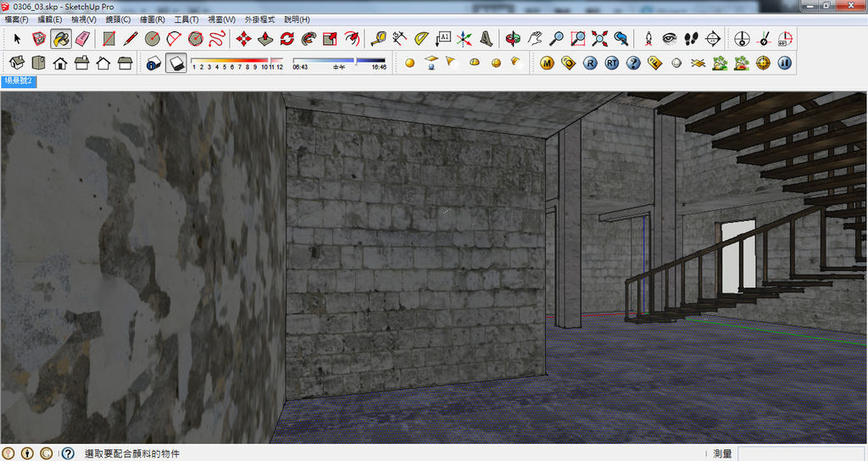Image resolution: width=868 pixels, height=461 pixels.
Task: Open the 鏡頭(C) menu
Action: click(x=119, y=19)
